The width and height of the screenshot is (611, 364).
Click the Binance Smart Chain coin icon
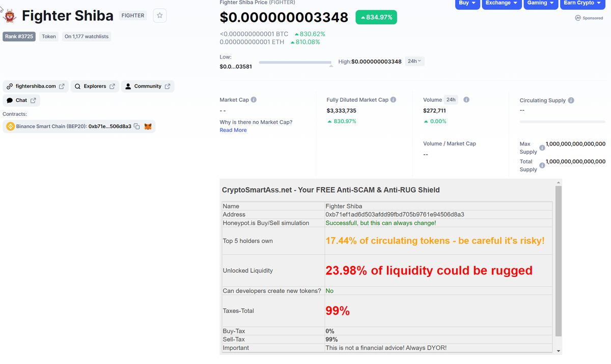(10, 126)
